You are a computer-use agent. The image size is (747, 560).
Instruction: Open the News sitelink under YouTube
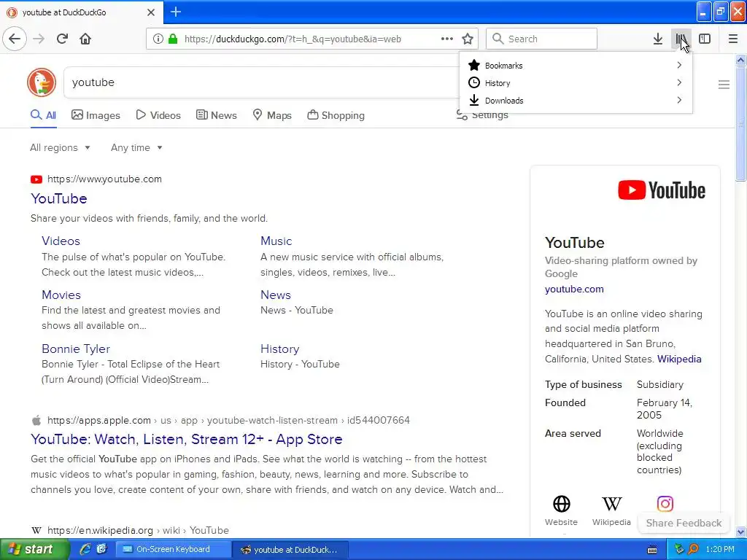pyautogui.click(x=275, y=295)
